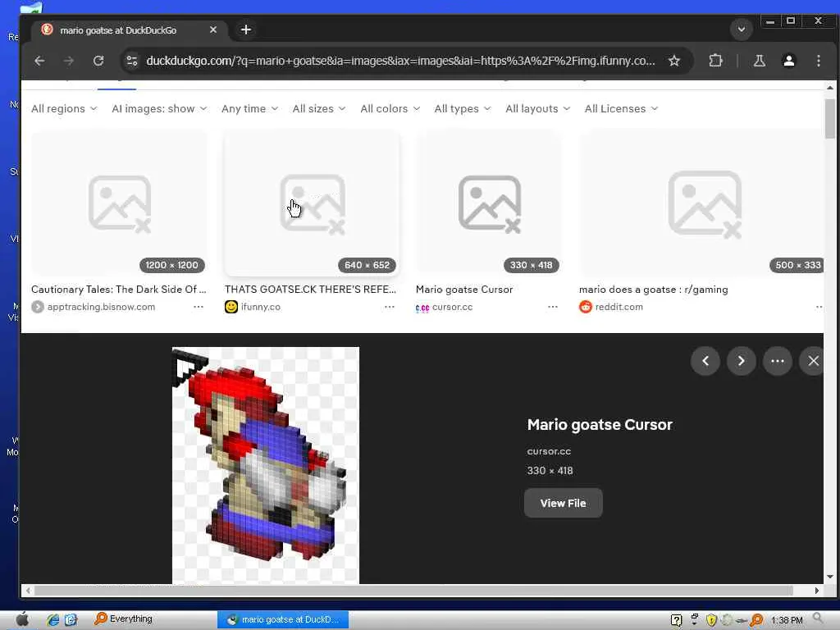This screenshot has width=840, height=630.
Task: Visit the reddit.com source link
Action: coord(619,307)
